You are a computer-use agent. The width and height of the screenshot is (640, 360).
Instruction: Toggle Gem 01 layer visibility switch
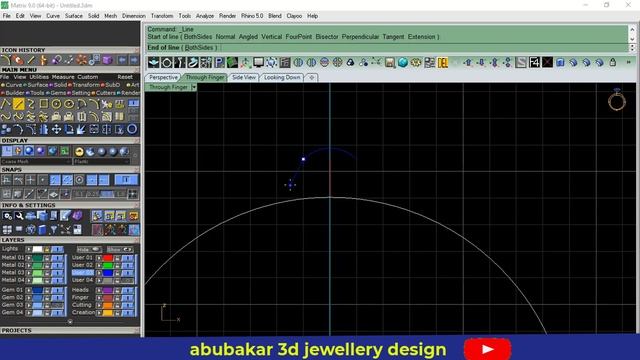pyautogui.click(x=57, y=290)
